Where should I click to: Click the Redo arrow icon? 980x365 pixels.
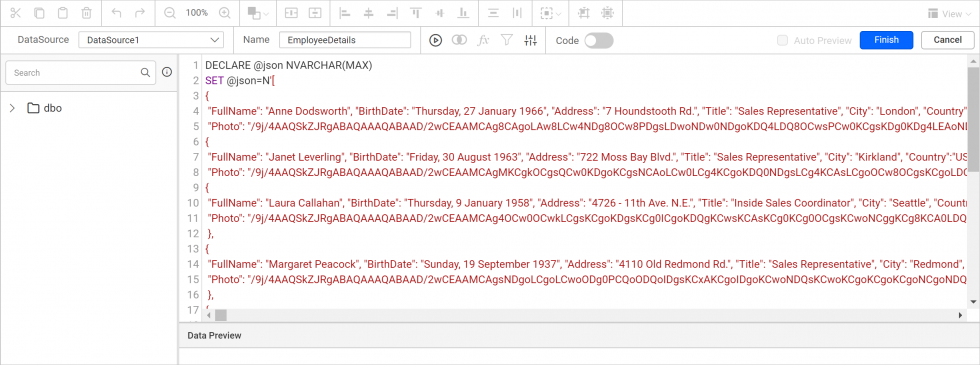pos(140,13)
